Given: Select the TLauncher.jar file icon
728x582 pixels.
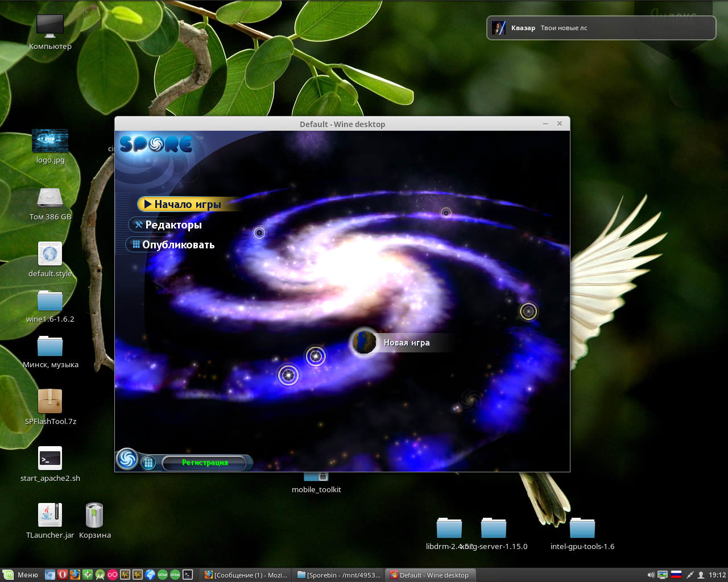Looking at the screenshot, I should coord(50,515).
